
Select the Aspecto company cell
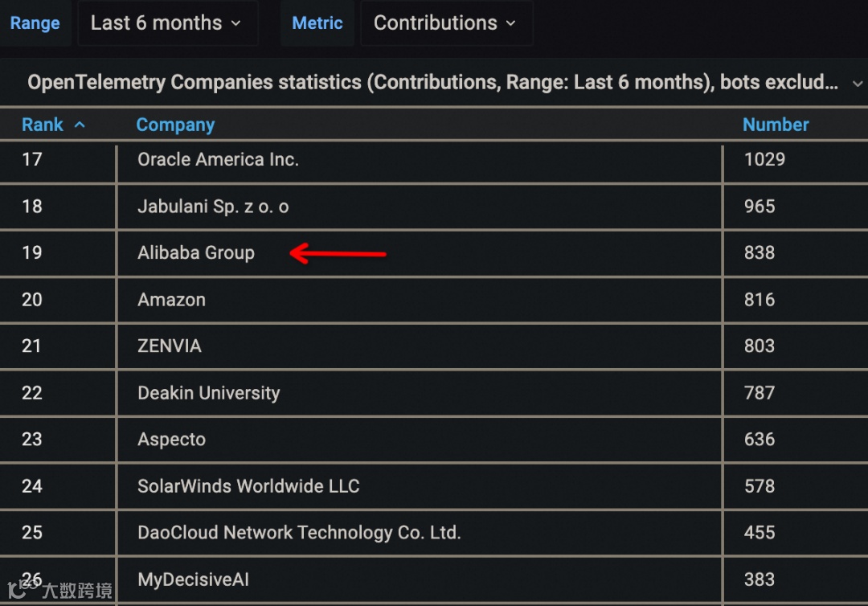[x=420, y=440]
